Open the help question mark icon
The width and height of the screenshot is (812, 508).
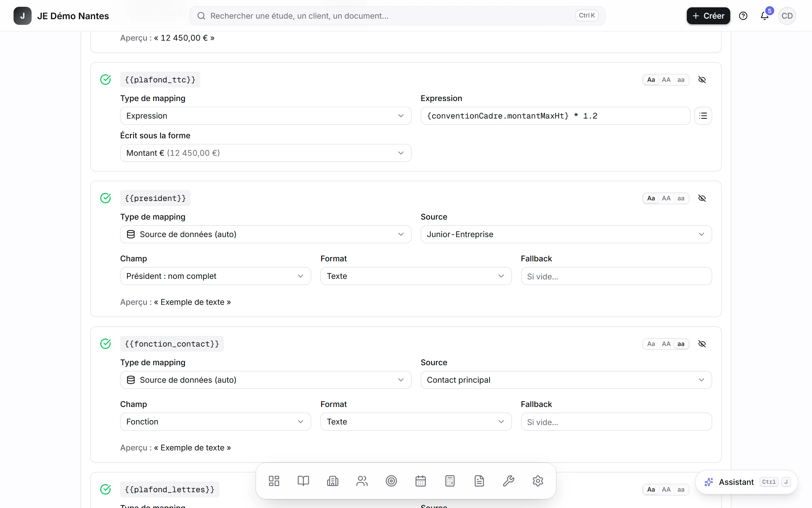(x=743, y=16)
